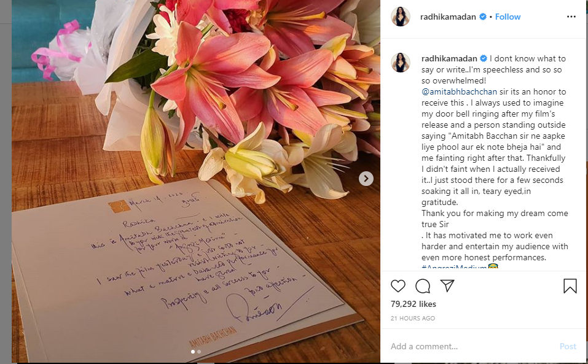View the 79,292 likes list
The height and width of the screenshot is (364, 588).
pyautogui.click(x=414, y=304)
